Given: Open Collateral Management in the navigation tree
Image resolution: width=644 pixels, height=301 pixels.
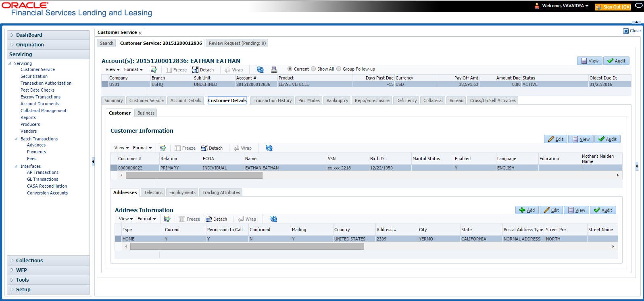Looking at the screenshot, I should (x=44, y=111).
